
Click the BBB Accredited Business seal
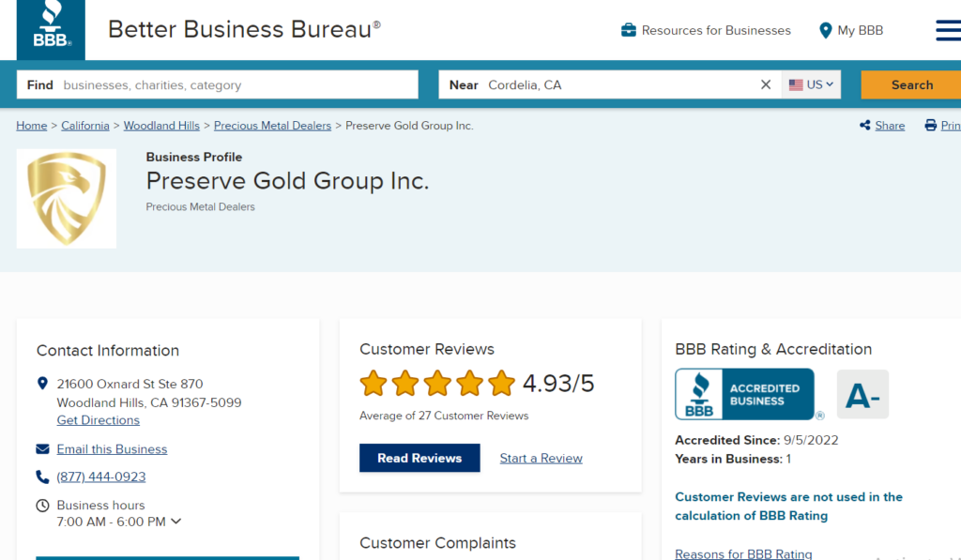[744, 394]
